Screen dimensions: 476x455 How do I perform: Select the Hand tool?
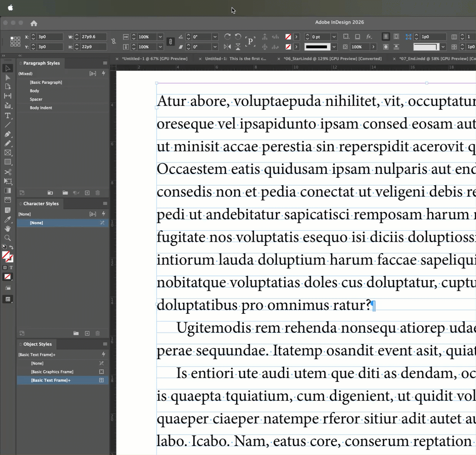coord(8,229)
